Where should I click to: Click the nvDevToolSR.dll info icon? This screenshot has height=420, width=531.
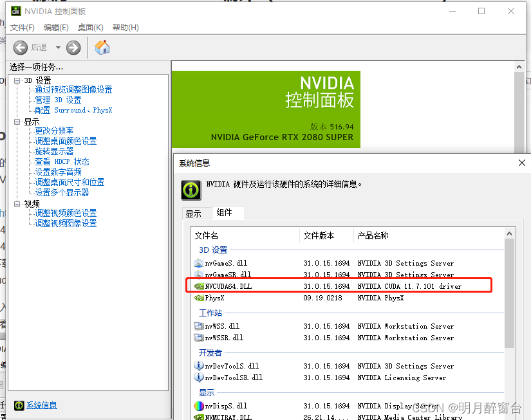tap(198, 377)
